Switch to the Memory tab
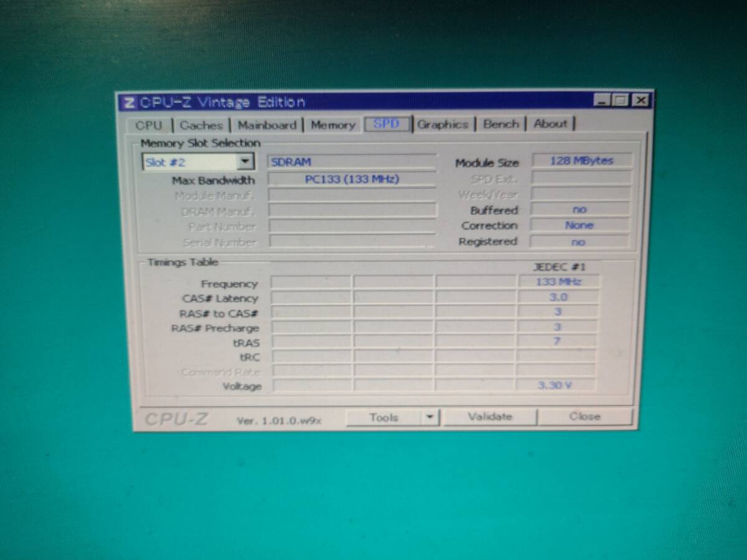This screenshot has height=560, width=747. (333, 125)
